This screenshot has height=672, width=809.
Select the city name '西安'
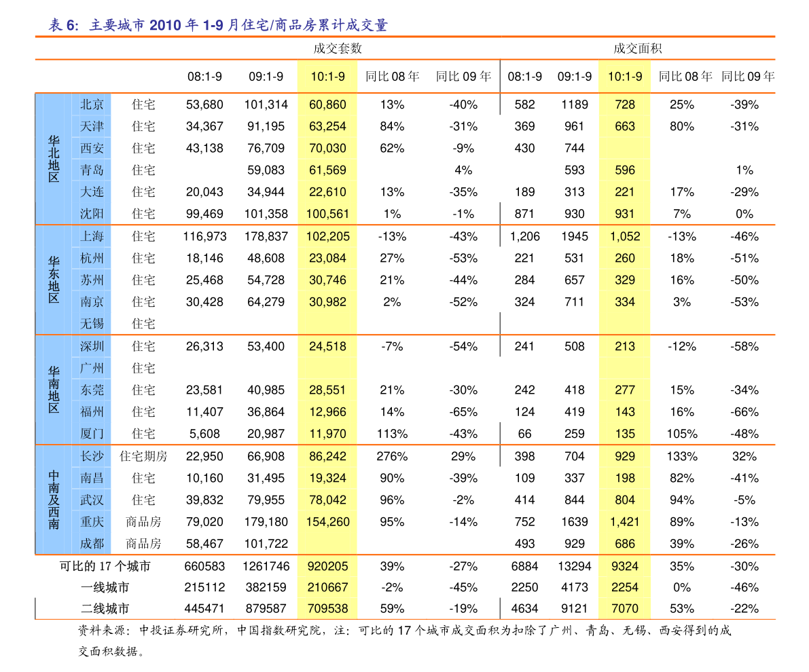pos(92,149)
